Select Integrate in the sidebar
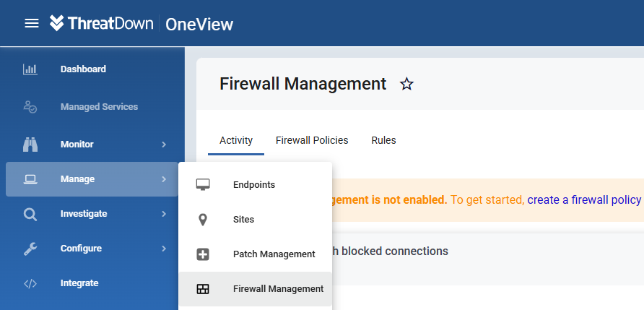 79,283
